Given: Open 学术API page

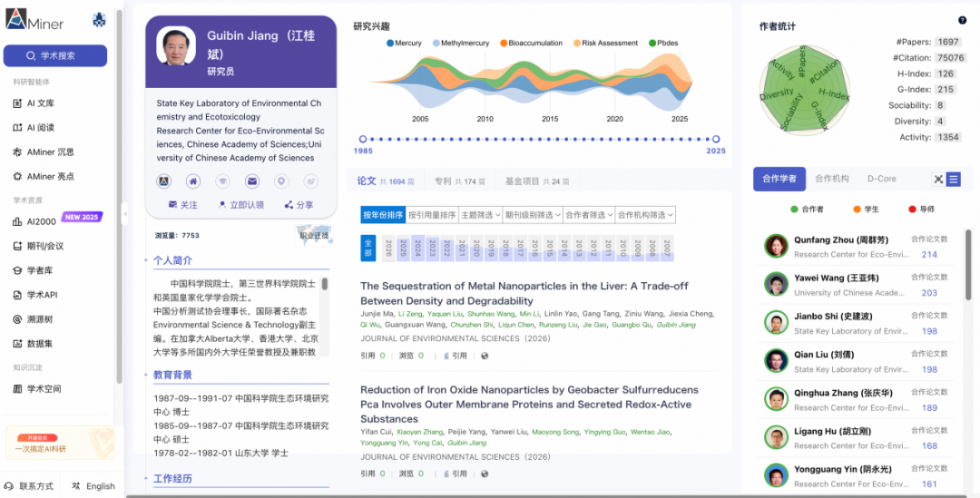Looking at the screenshot, I should tap(35, 294).
